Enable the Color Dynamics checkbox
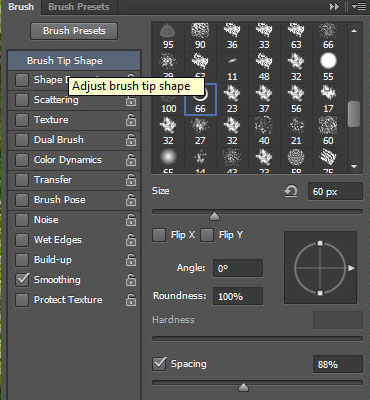The height and width of the screenshot is (400, 370). [x=22, y=160]
